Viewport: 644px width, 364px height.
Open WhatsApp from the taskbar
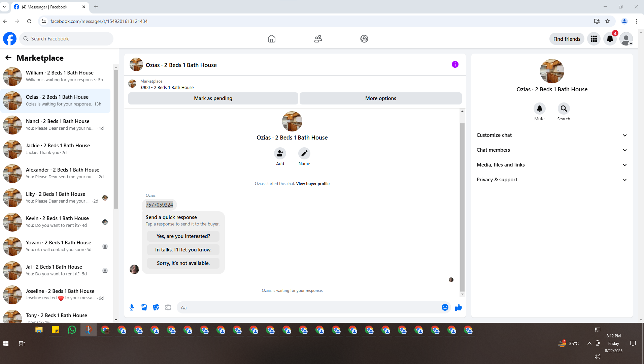[72, 330]
